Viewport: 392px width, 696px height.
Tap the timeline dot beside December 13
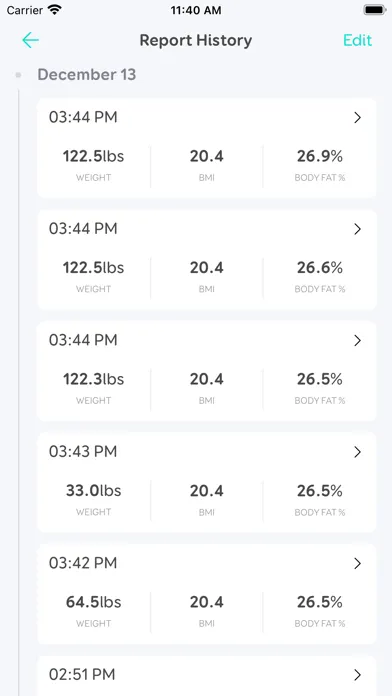[18, 75]
